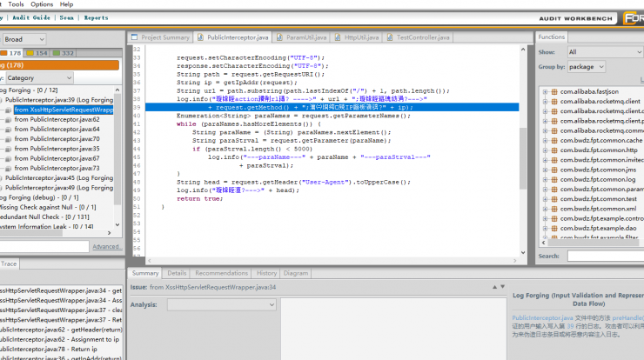Click the next issue down-arrow icon
This screenshot has width=644, height=360.
[502, 287]
